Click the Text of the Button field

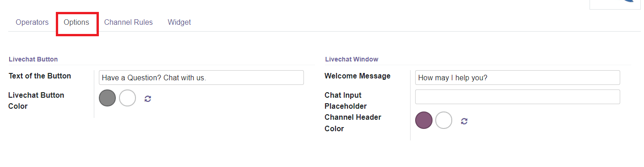click(201, 78)
